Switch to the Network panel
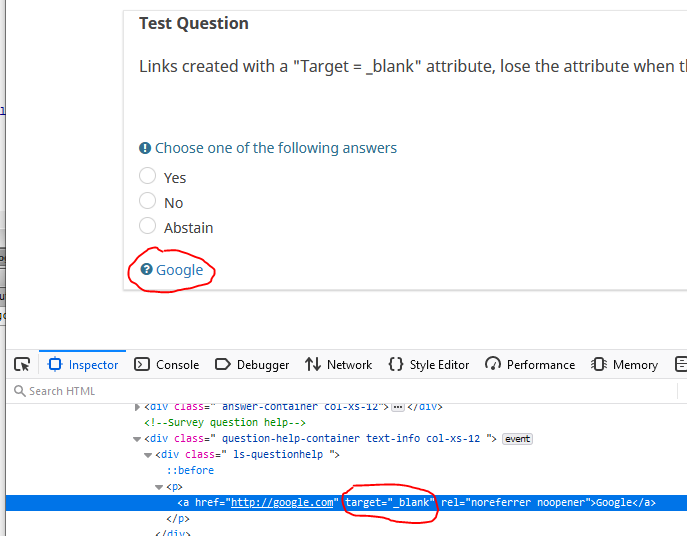 coord(338,365)
